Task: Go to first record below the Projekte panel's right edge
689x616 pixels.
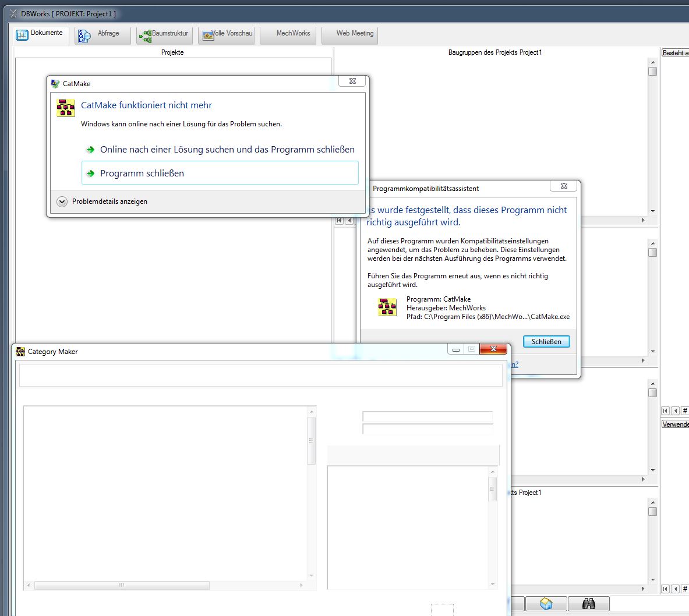Action: [x=339, y=221]
